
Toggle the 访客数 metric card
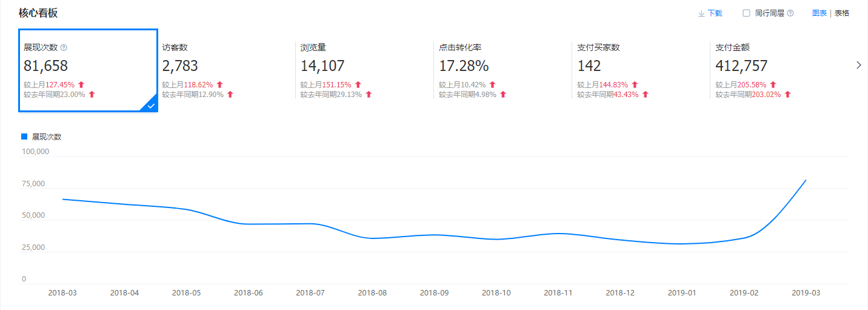(x=224, y=70)
